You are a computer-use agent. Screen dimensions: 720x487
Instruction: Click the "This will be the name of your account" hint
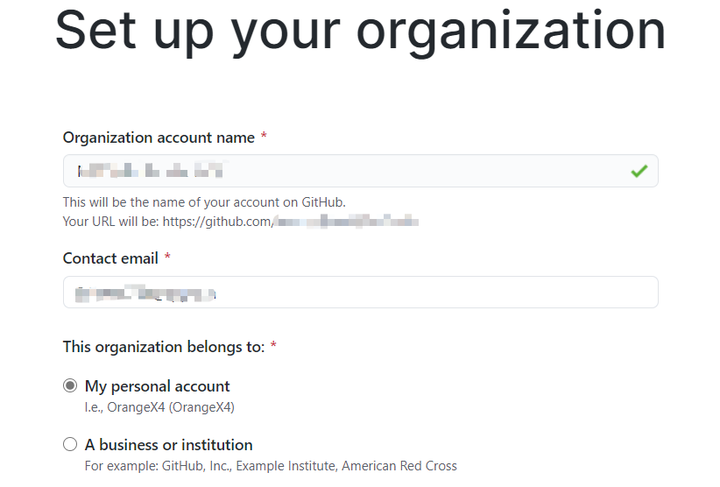point(204,202)
